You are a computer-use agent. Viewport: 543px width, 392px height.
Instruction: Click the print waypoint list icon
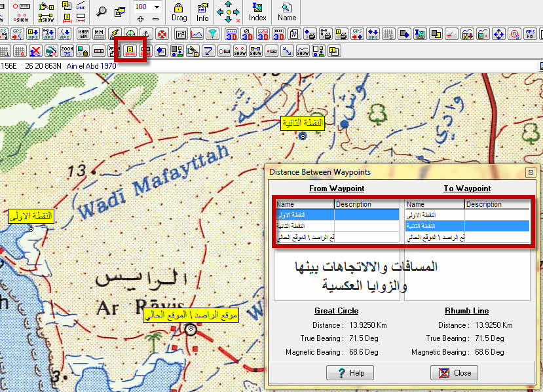pyautogui.click(x=341, y=34)
